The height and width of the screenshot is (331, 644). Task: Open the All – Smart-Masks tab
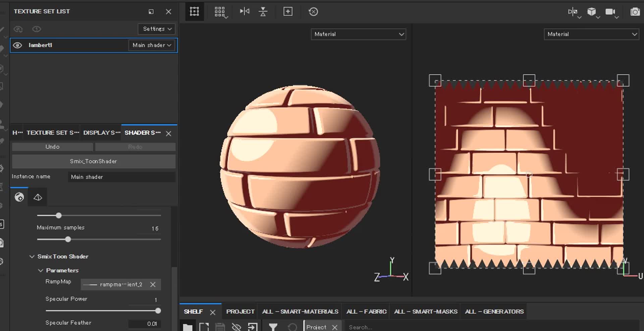point(426,312)
